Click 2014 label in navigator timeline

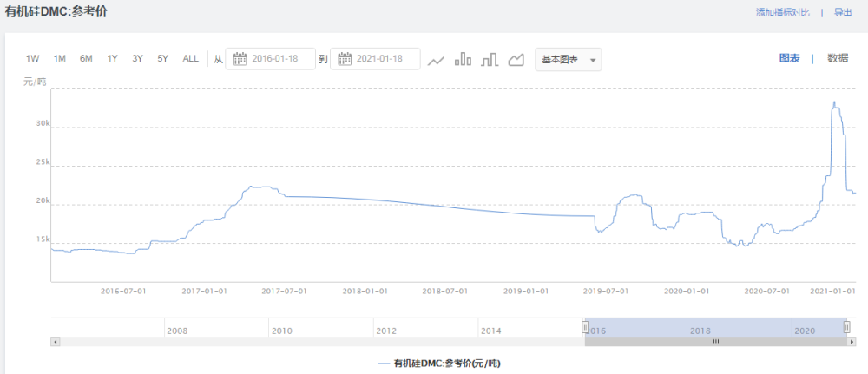click(x=491, y=331)
